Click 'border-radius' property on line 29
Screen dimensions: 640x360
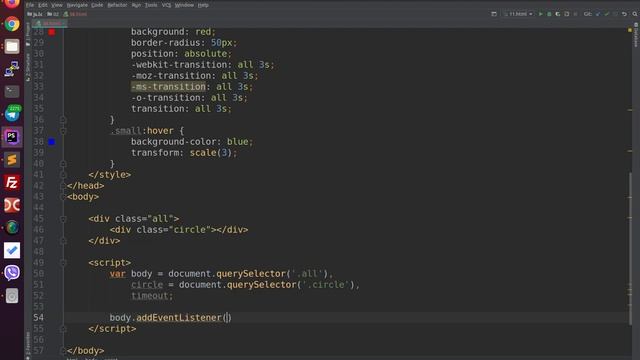168,42
